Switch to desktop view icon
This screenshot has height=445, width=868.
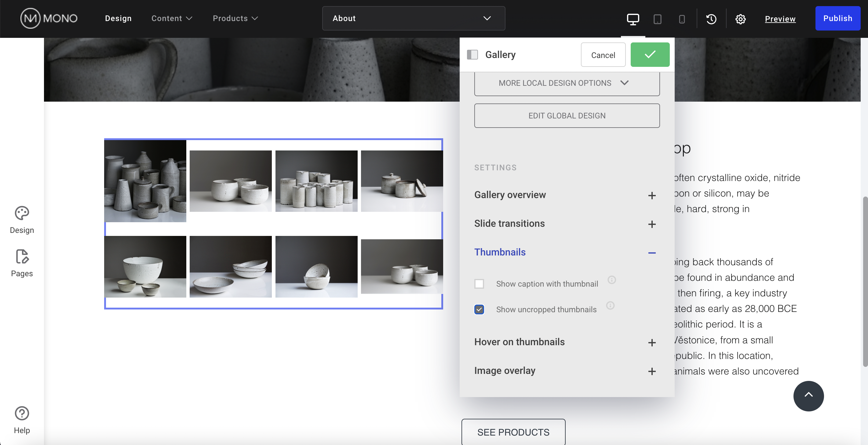pyautogui.click(x=633, y=19)
